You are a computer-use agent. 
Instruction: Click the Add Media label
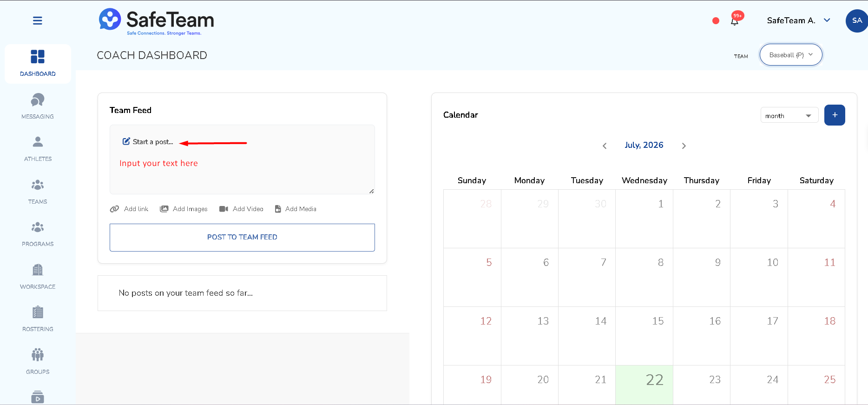301,209
